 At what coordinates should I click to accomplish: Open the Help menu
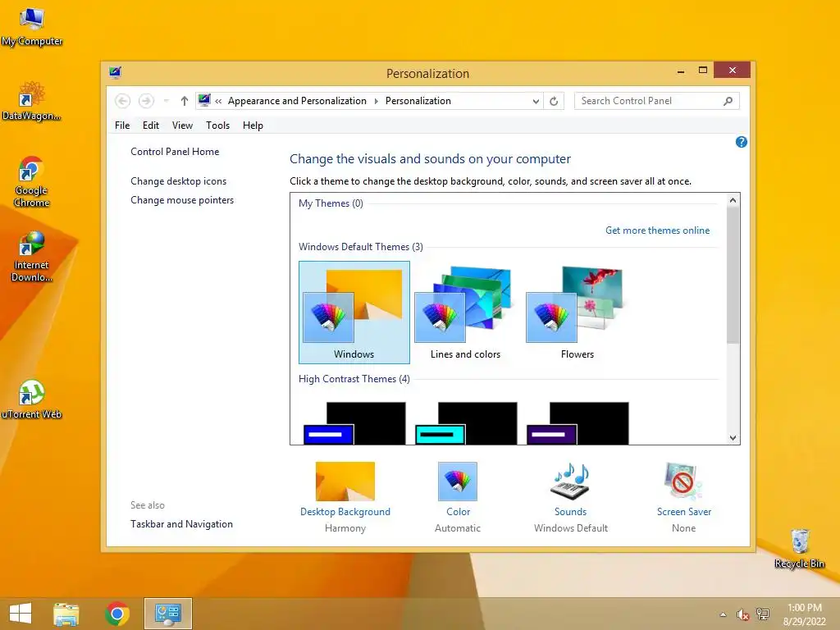pyautogui.click(x=253, y=126)
